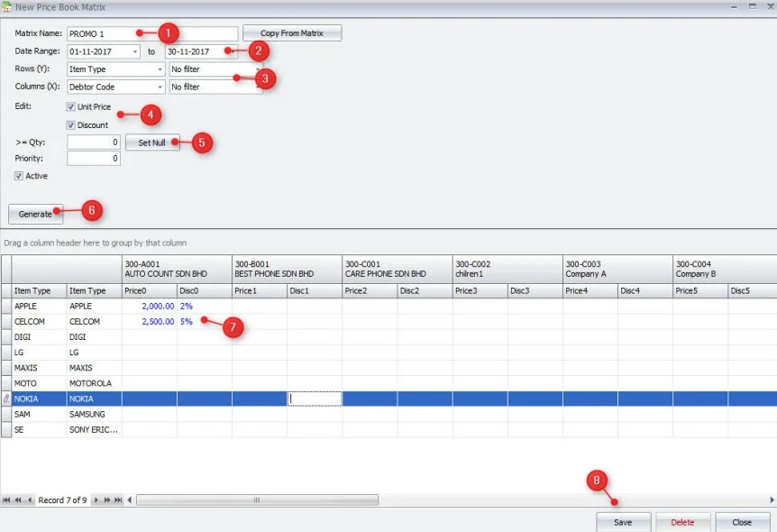Image resolution: width=777 pixels, height=532 pixels.
Task: Toggle the Discount checkbox
Action: pos(71,125)
